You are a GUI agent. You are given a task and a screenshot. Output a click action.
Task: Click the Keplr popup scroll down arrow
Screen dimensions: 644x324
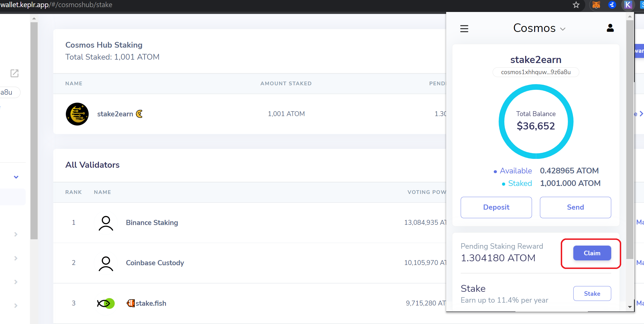(x=630, y=307)
